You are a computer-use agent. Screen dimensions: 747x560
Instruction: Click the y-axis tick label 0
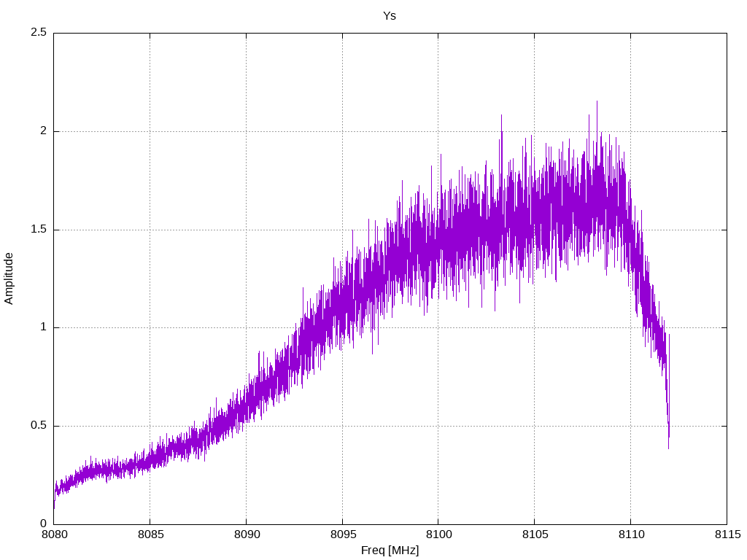(43, 524)
